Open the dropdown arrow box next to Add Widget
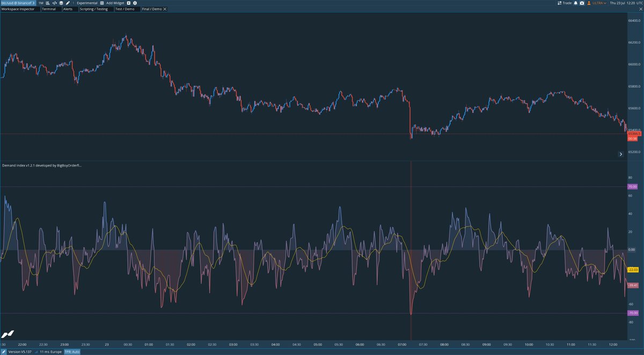Image resolution: width=644 pixels, height=355 pixels. point(129,3)
